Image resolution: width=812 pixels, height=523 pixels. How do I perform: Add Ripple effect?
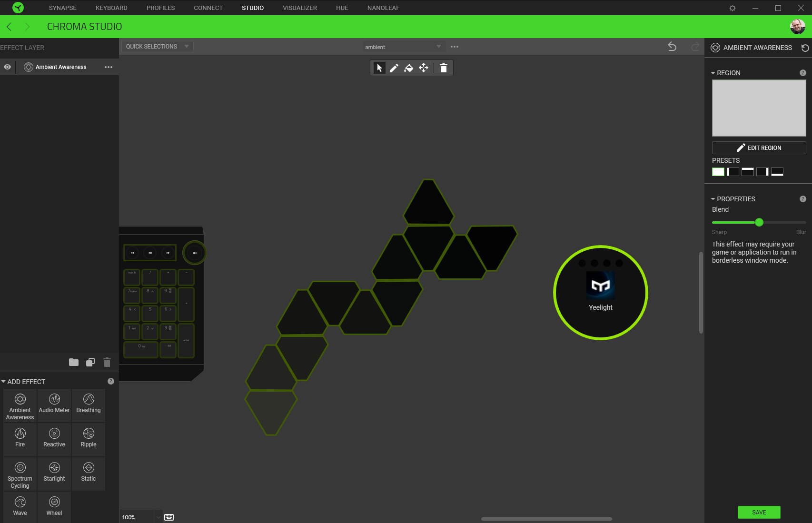point(89,440)
